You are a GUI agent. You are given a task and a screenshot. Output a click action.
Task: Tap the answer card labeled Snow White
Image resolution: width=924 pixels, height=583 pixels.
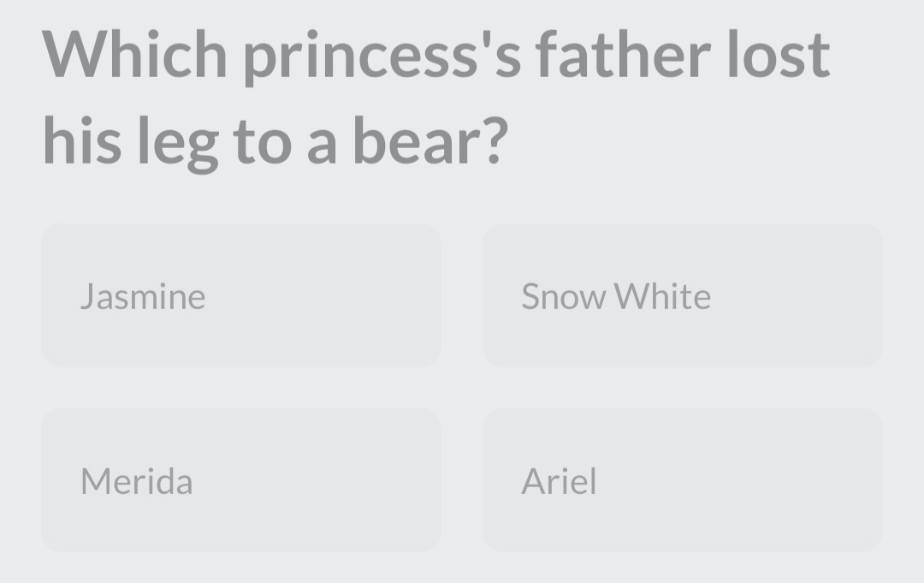click(683, 295)
